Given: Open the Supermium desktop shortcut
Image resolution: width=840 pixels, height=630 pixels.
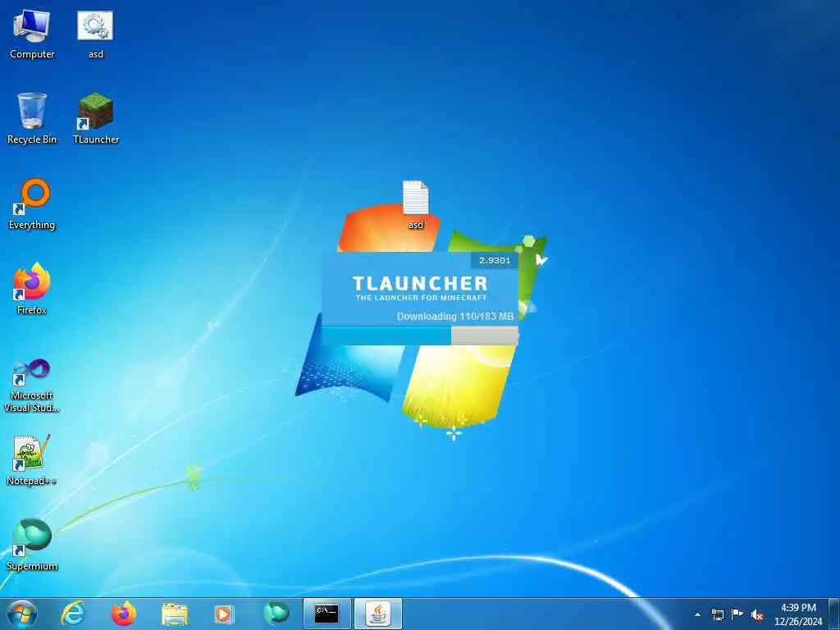Looking at the screenshot, I should pyautogui.click(x=32, y=545).
